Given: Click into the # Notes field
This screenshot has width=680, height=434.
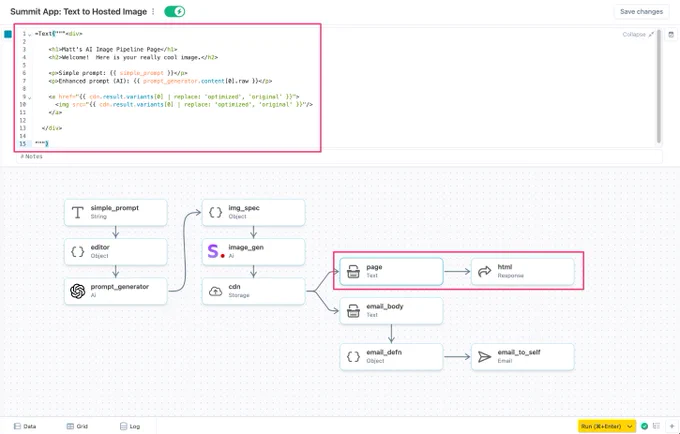Looking at the screenshot, I should click(340, 157).
